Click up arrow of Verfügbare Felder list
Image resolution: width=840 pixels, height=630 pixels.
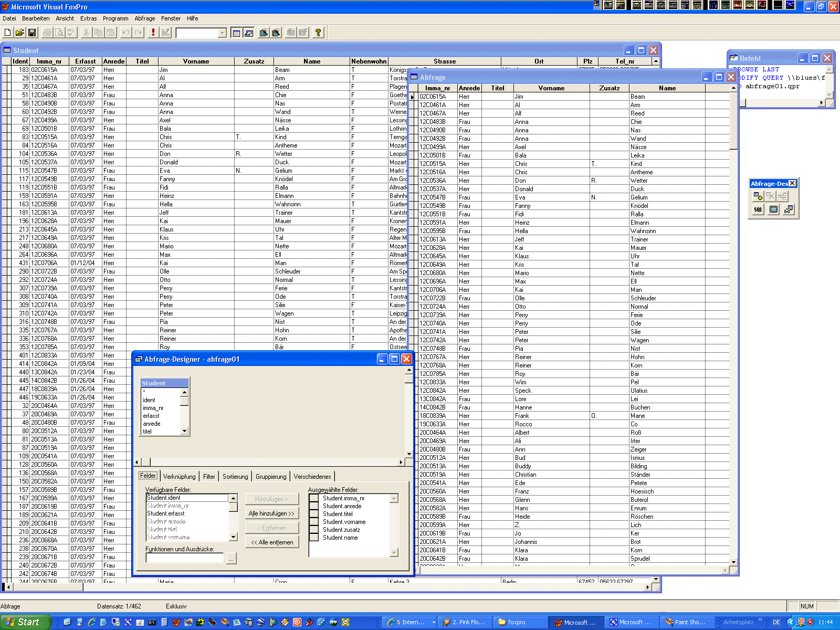234,498
